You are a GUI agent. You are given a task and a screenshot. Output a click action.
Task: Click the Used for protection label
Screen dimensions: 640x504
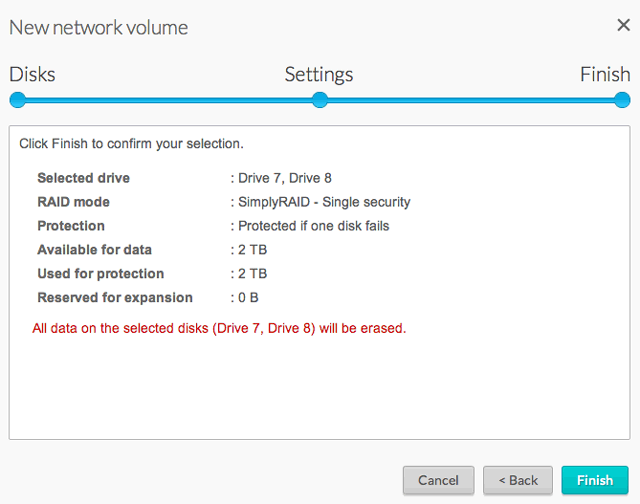(x=101, y=274)
